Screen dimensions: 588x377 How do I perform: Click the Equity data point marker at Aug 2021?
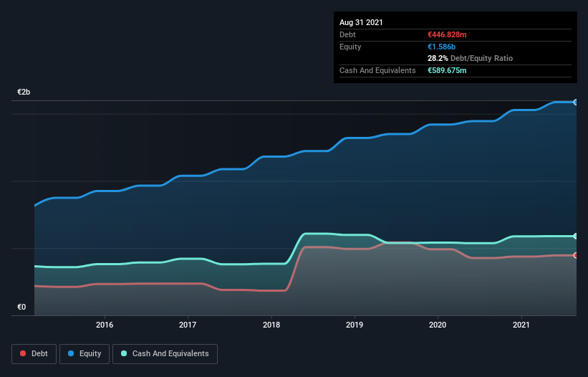(x=576, y=102)
